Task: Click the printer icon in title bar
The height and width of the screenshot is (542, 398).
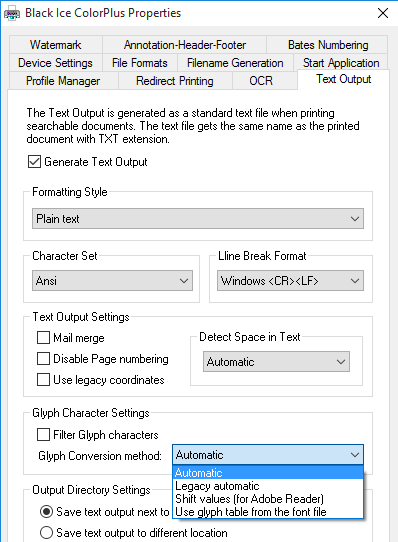Action: [11, 13]
